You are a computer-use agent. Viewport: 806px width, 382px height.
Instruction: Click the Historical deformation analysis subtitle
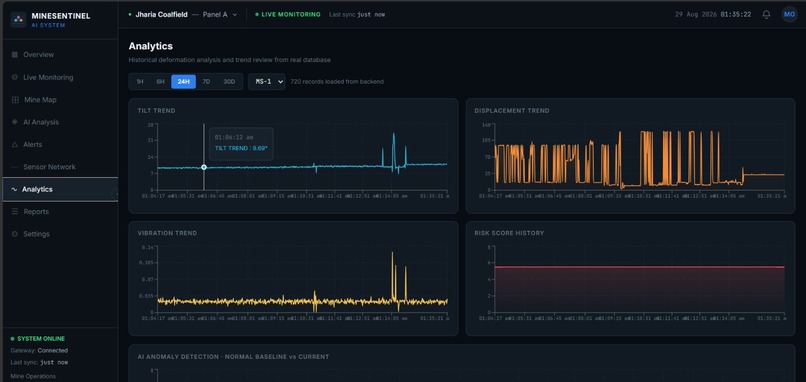click(x=230, y=60)
